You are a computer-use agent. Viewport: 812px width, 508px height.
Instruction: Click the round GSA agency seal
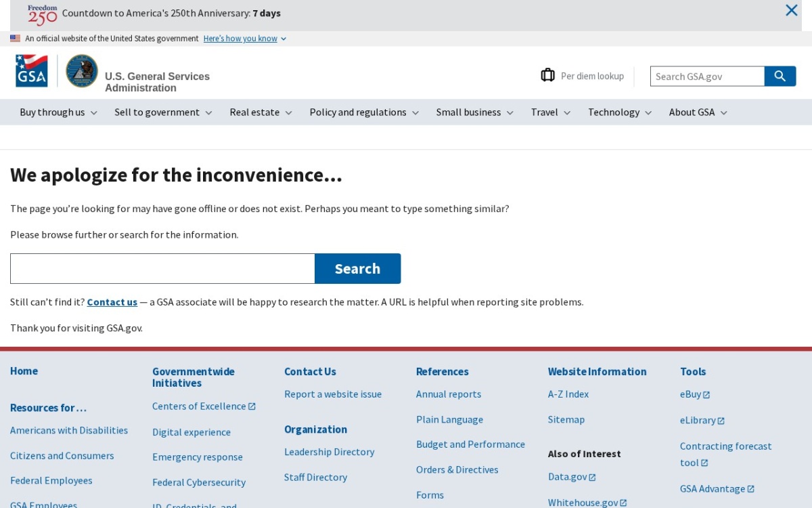82,71
